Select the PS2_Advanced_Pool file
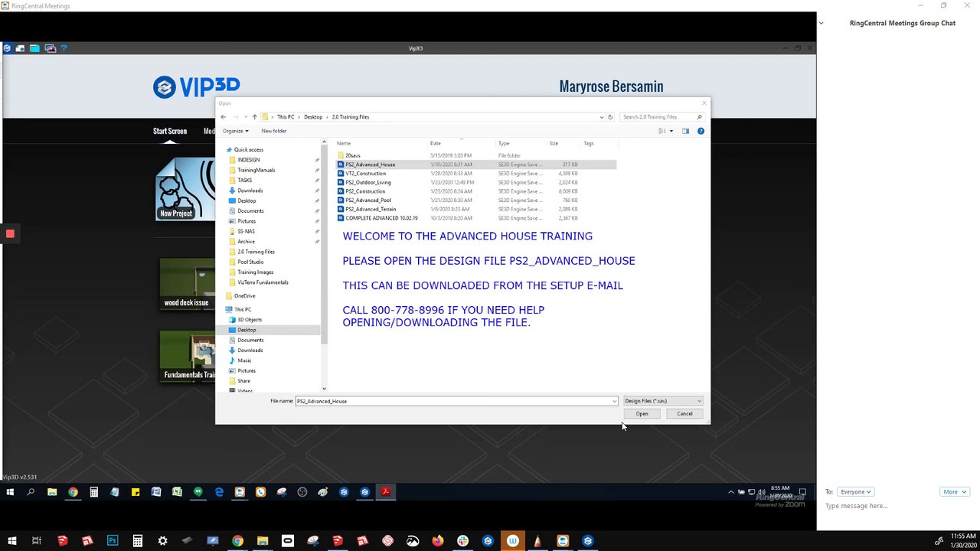980x551 pixels. pyautogui.click(x=367, y=201)
